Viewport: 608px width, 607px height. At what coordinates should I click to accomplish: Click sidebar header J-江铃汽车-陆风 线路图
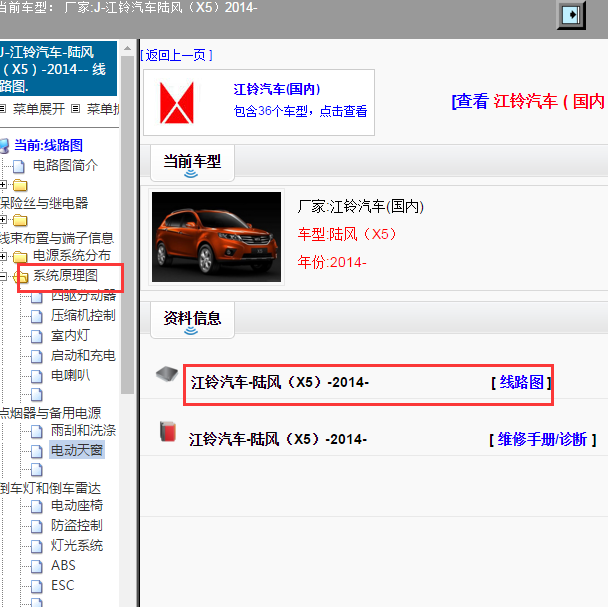click(x=58, y=69)
